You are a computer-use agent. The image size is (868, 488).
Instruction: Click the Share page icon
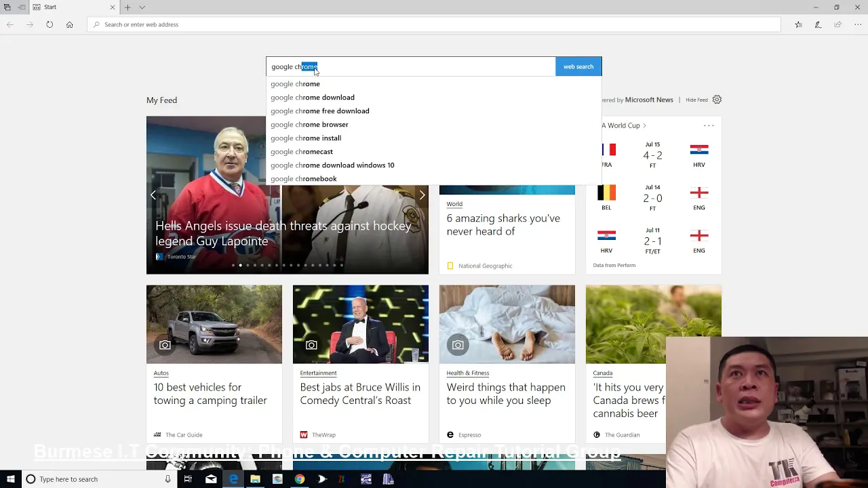[837, 24]
